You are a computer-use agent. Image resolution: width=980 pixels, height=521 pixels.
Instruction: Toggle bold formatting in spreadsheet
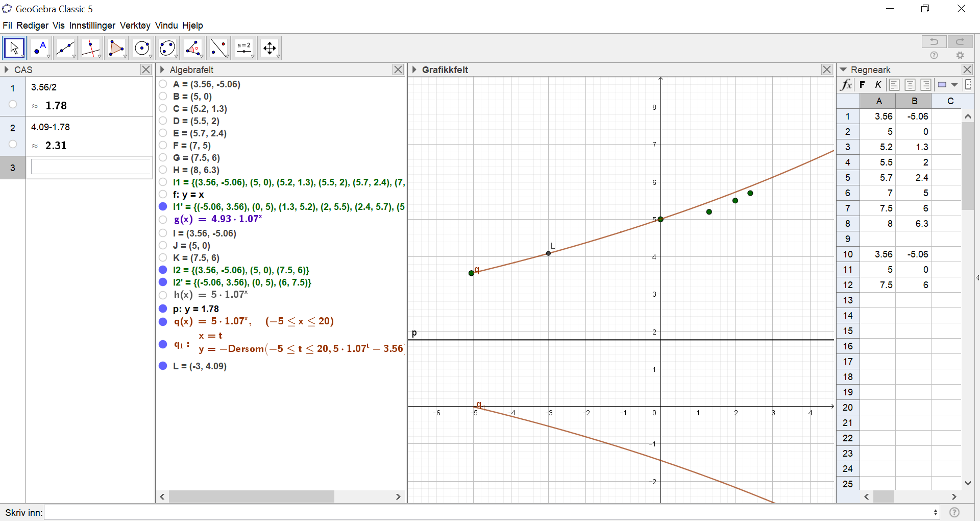pyautogui.click(x=863, y=85)
